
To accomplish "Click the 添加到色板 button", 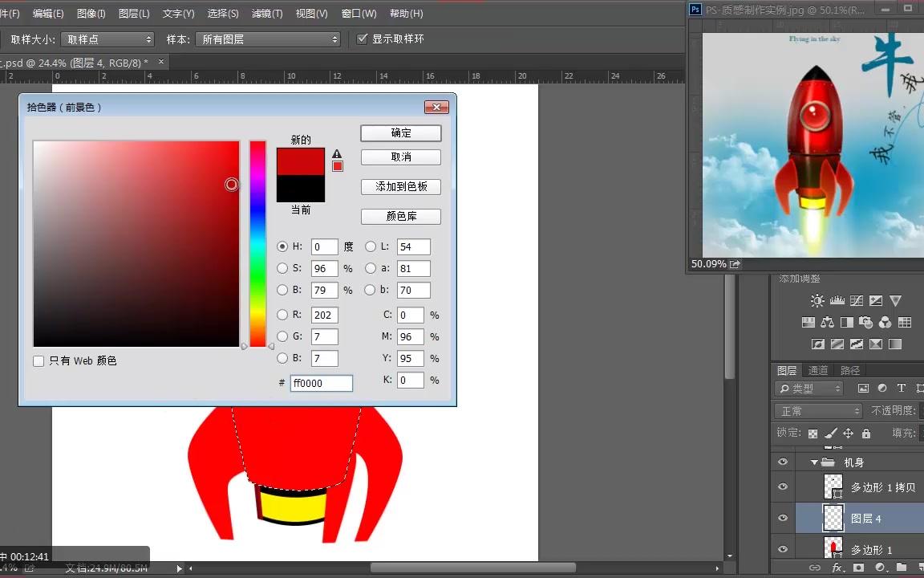I will (x=400, y=186).
